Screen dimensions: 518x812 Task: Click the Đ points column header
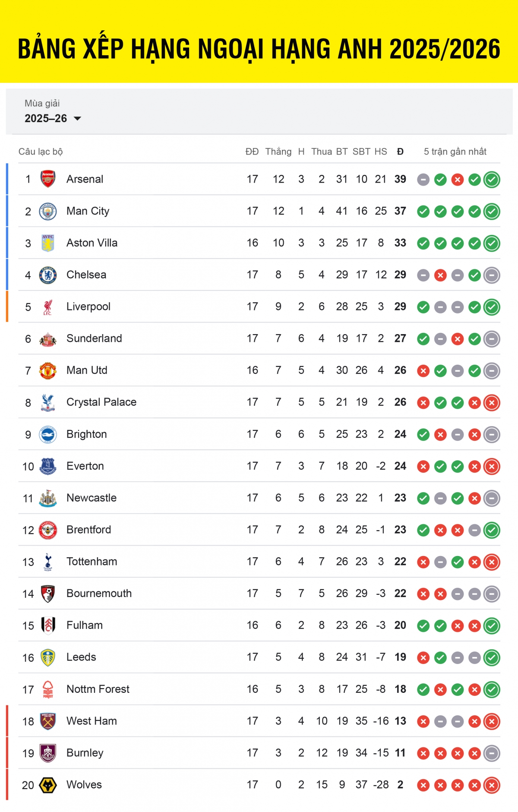[x=400, y=152]
